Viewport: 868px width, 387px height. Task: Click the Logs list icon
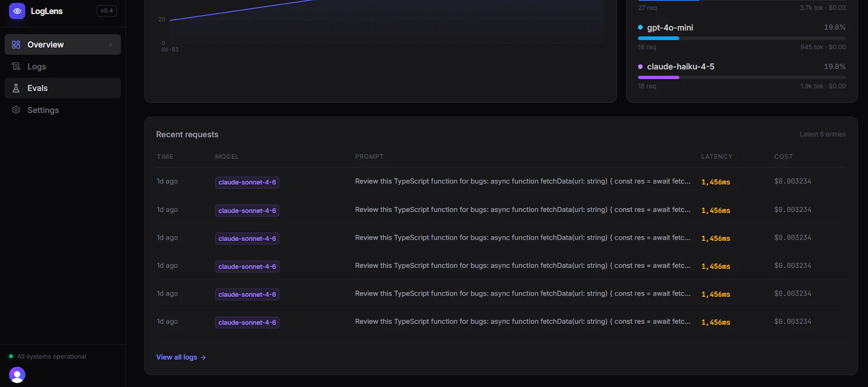click(x=16, y=66)
